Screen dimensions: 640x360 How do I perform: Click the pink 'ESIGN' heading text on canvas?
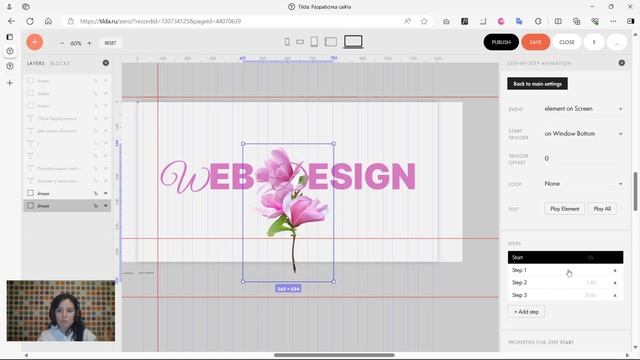point(361,176)
